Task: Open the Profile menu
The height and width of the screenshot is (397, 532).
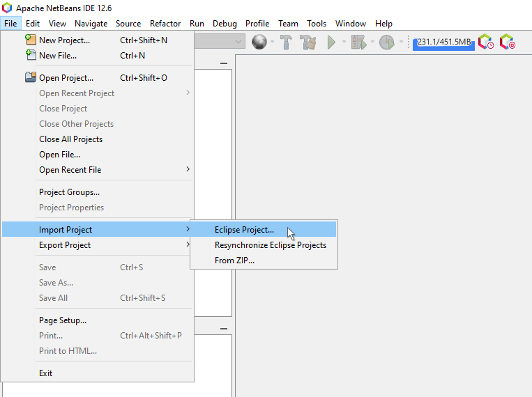Action: click(257, 24)
